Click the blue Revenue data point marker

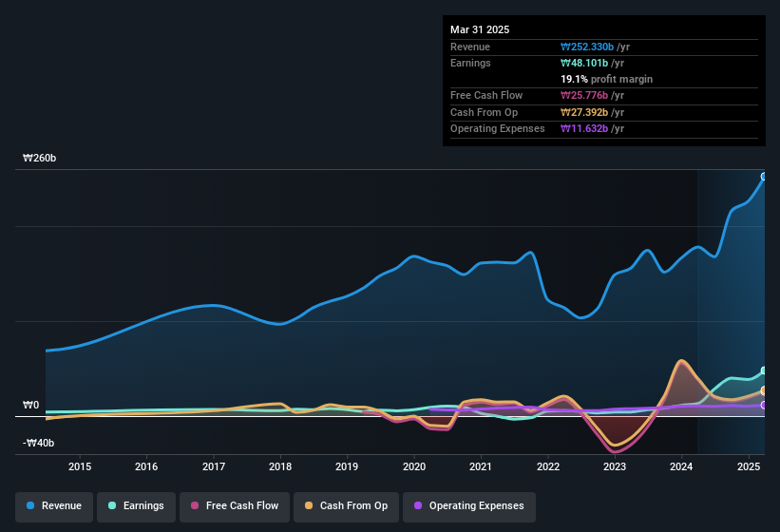click(764, 177)
